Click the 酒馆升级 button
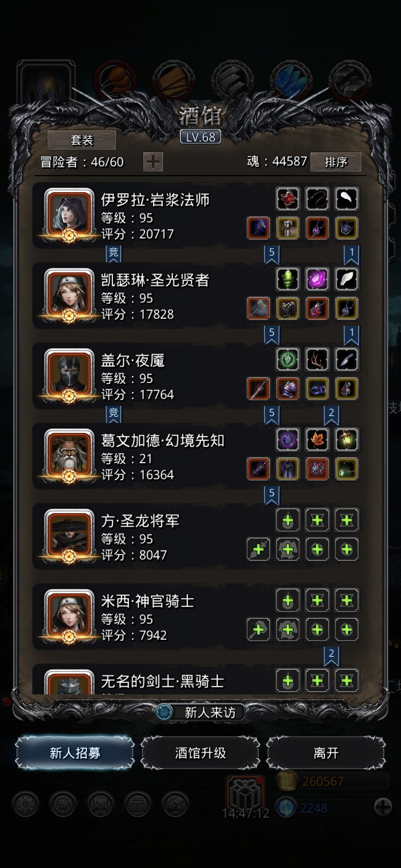This screenshot has height=868, width=401. (x=200, y=753)
